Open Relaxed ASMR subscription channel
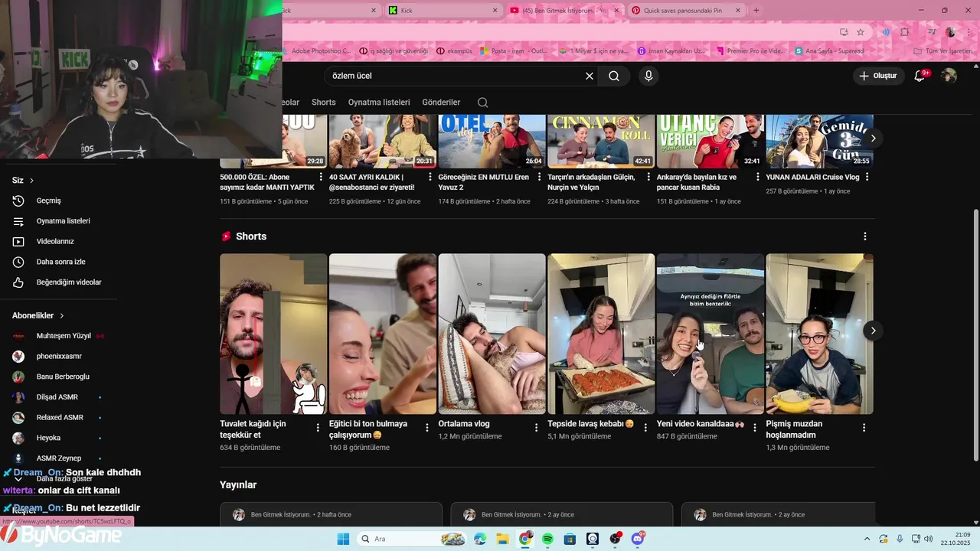This screenshot has width=980, height=551. pyautogui.click(x=58, y=418)
